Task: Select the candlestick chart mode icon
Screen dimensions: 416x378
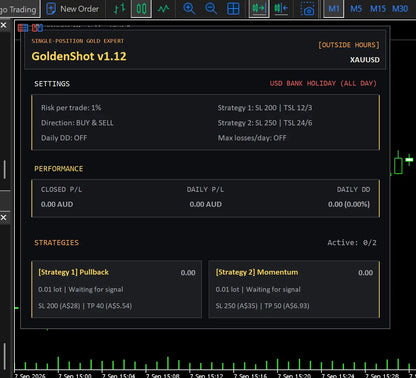Action: point(141,9)
